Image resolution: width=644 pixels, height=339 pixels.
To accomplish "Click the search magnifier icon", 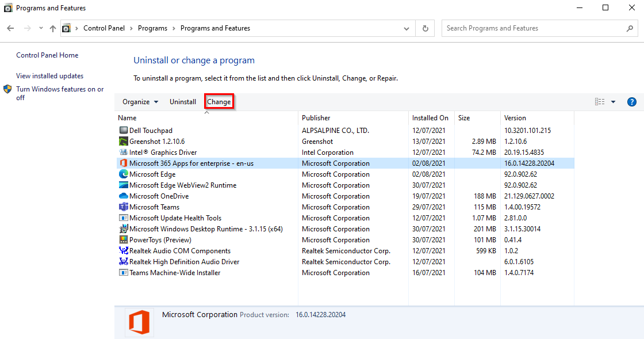I will tap(630, 28).
